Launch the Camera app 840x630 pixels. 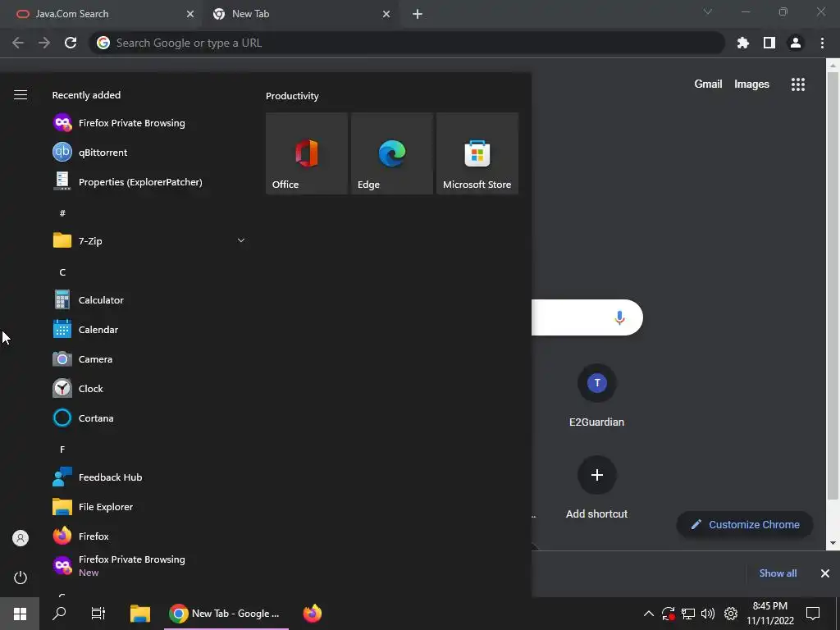[x=149, y=358]
